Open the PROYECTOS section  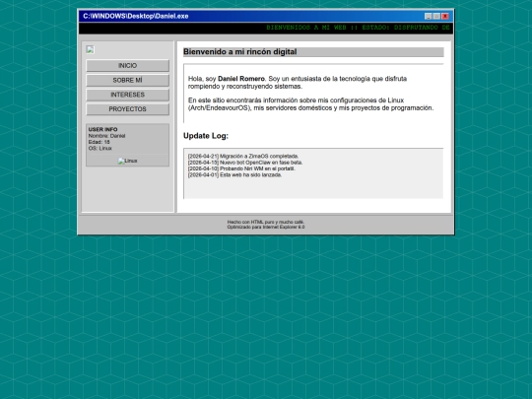point(127,109)
